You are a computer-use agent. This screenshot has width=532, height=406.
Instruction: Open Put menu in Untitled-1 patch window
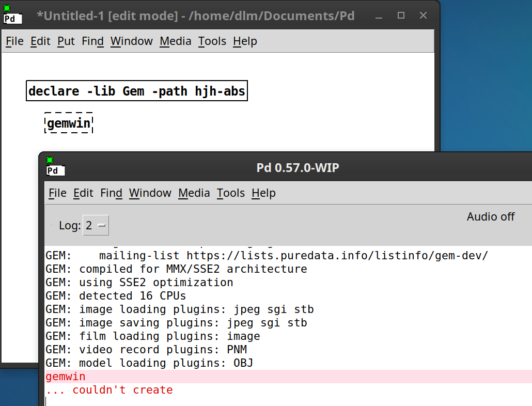point(66,41)
